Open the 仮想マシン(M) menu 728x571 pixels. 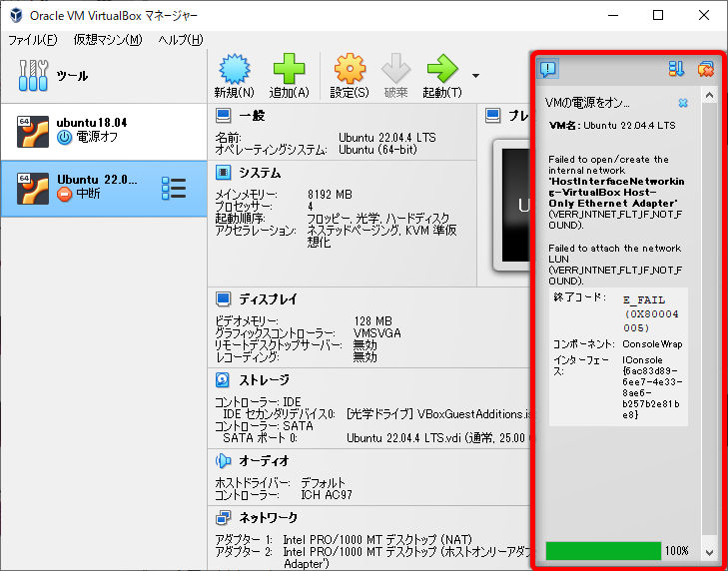coord(108,40)
